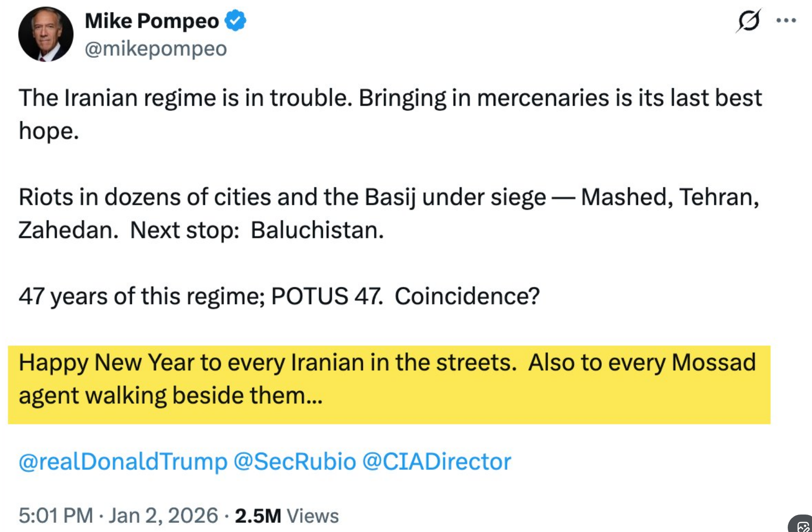The image size is (812, 532).
Task: Click the word 'Tehran,' in the tweet
Action: tap(719, 197)
